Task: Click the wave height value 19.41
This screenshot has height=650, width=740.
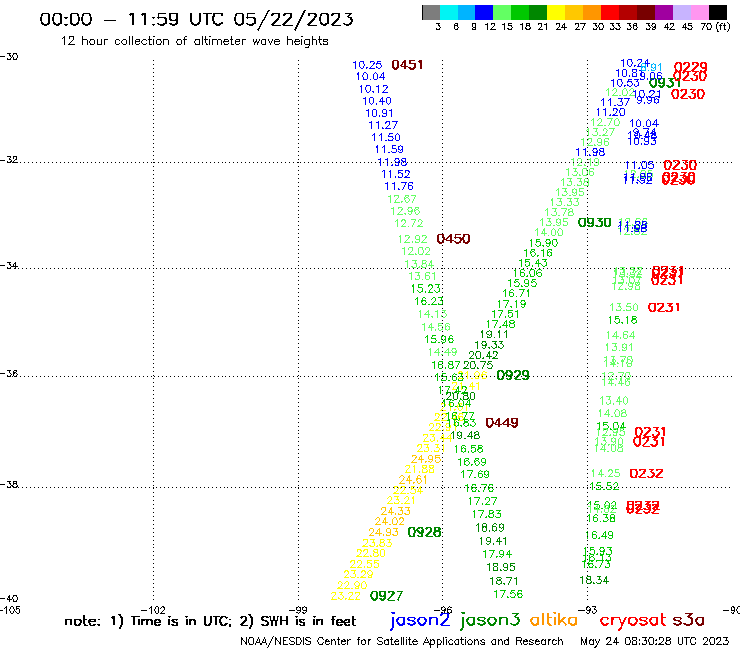Action: (493, 541)
